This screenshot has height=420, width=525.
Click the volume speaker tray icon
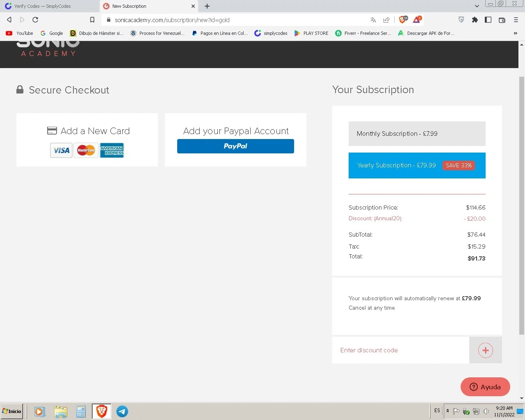[486, 411]
